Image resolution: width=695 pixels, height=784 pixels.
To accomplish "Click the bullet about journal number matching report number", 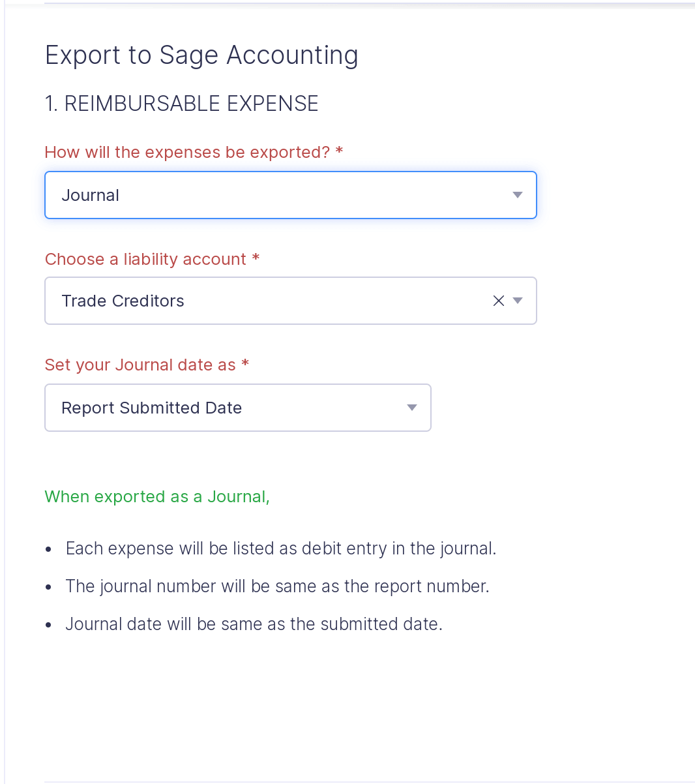I will pos(277,586).
